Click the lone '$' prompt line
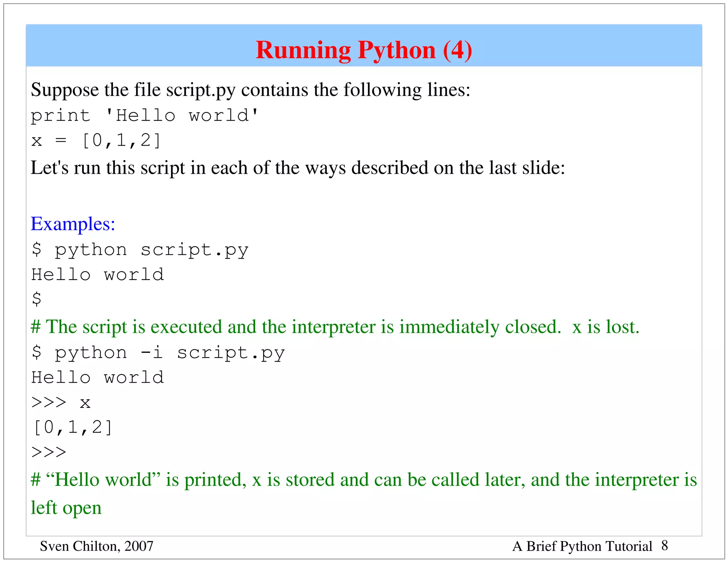 point(36,299)
